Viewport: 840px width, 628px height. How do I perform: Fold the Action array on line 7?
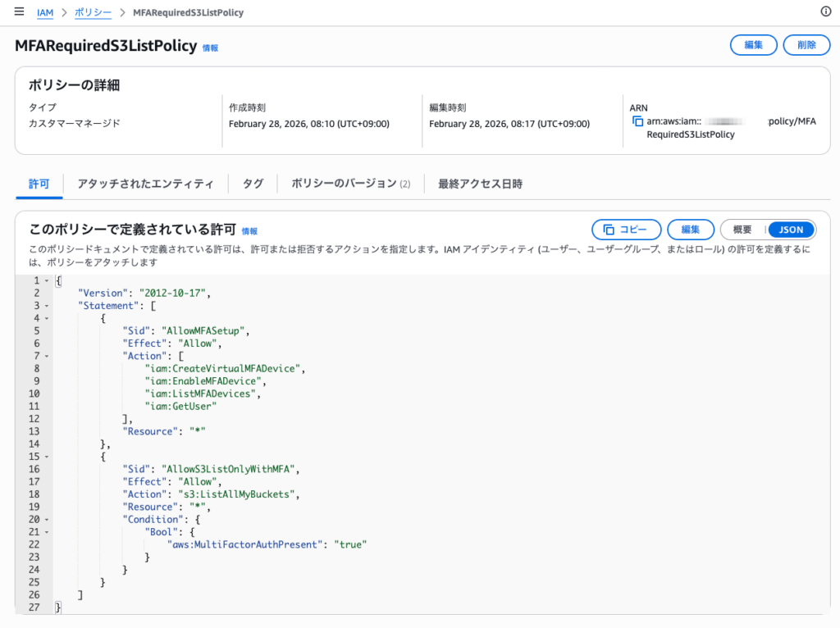coord(46,356)
